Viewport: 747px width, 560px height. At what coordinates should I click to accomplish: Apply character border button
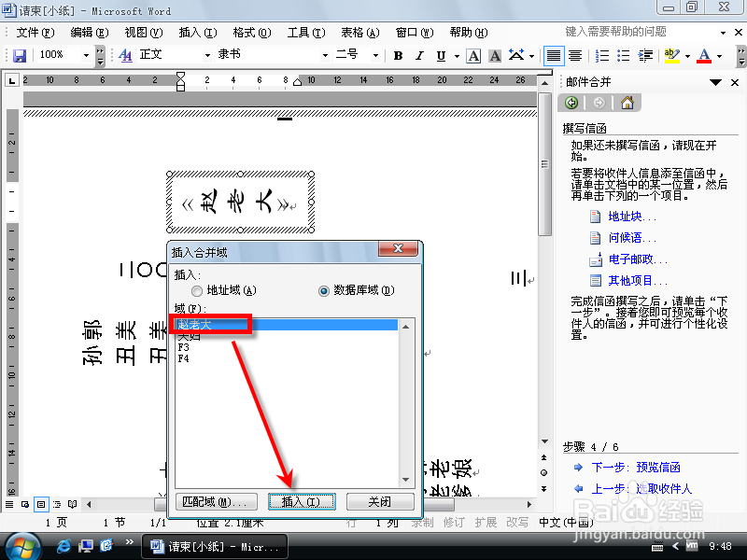pyautogui.click(x=473, y=56)
